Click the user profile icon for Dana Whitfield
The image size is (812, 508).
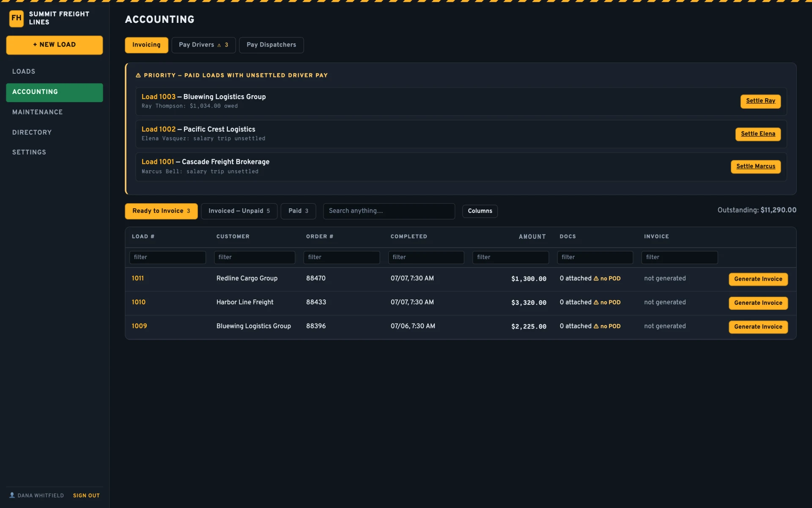pyautogui.click(x=12, y=495)
